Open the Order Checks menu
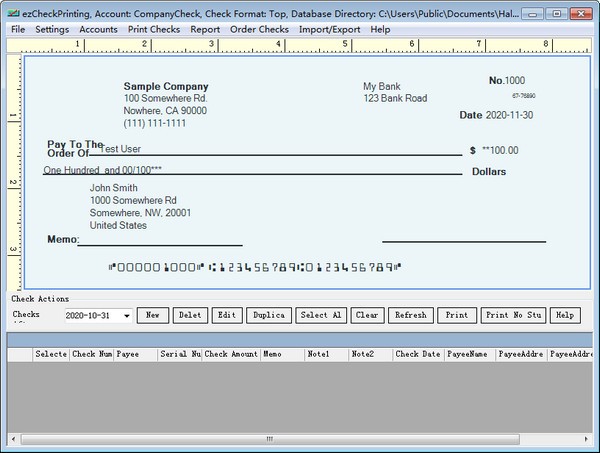Viewport: 600px width, 453px height. (x=259, y=29)
